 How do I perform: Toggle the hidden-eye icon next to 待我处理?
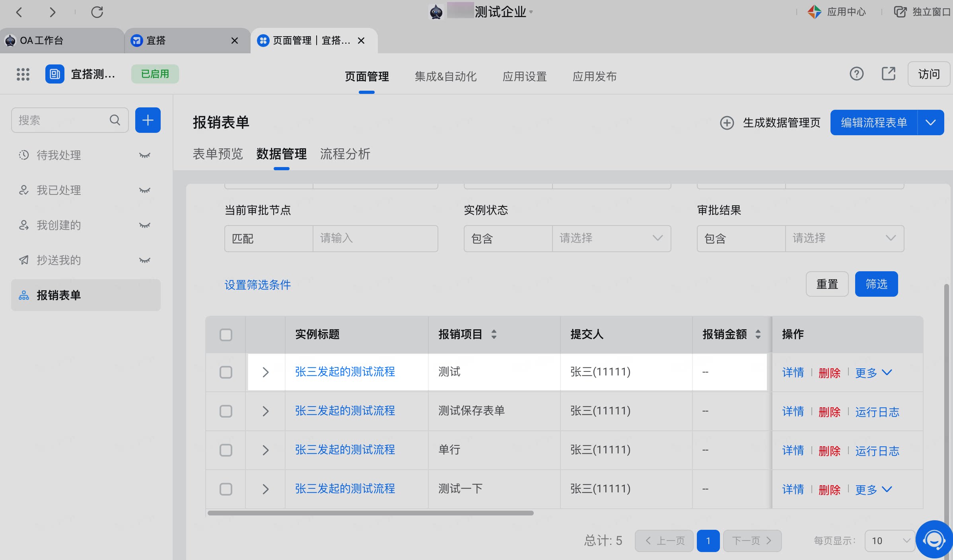(145, 155)
